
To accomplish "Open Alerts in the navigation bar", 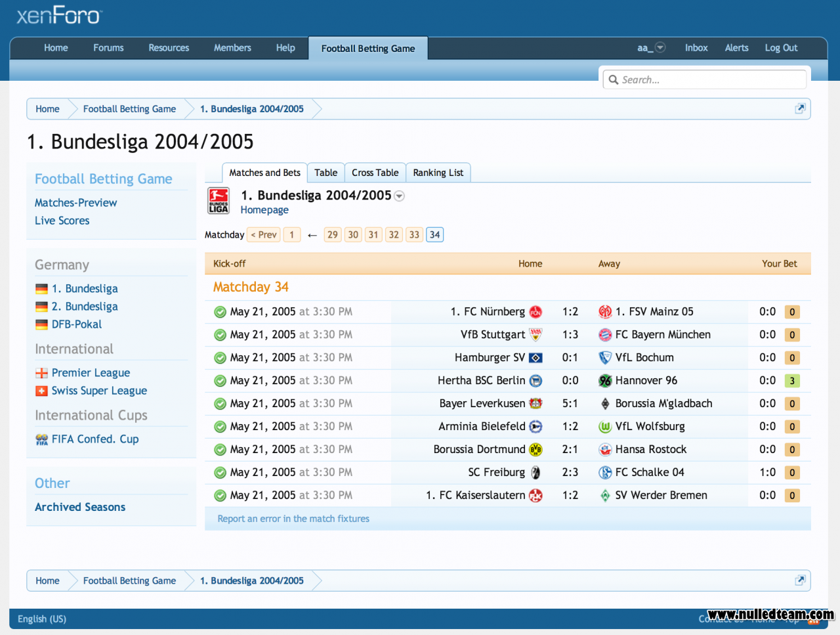I will [x=736, y=48].
